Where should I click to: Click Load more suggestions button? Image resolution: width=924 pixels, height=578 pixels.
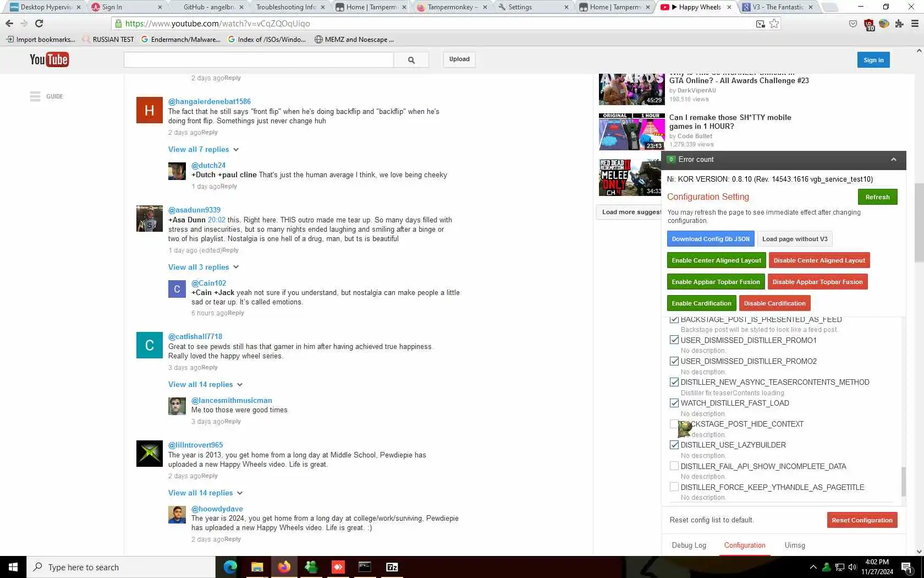coord(629,212)
